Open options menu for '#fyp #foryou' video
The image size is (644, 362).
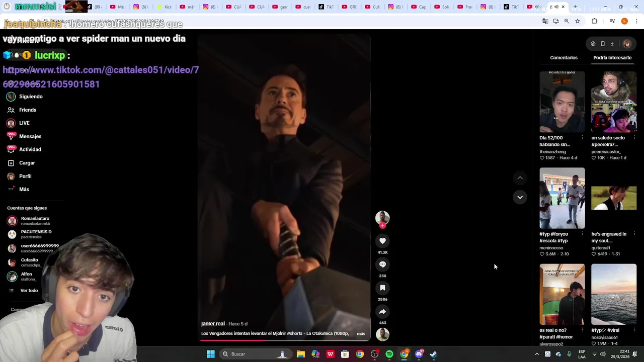(582, 234)
